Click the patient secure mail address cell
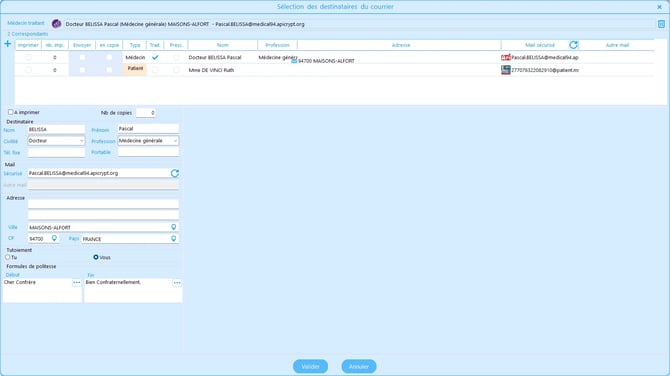This screenshot has width=670, height=376. pyautogui.click(x=545, y=70)
